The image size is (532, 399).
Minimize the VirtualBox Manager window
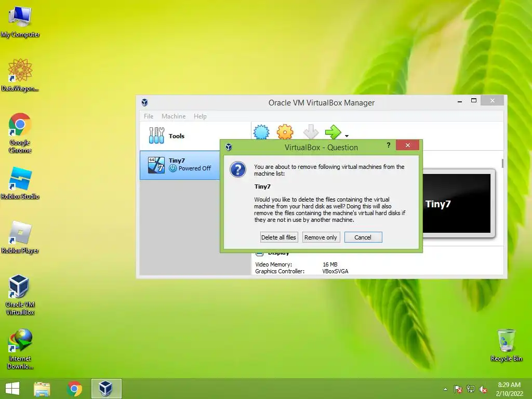(x=460, y=101)
